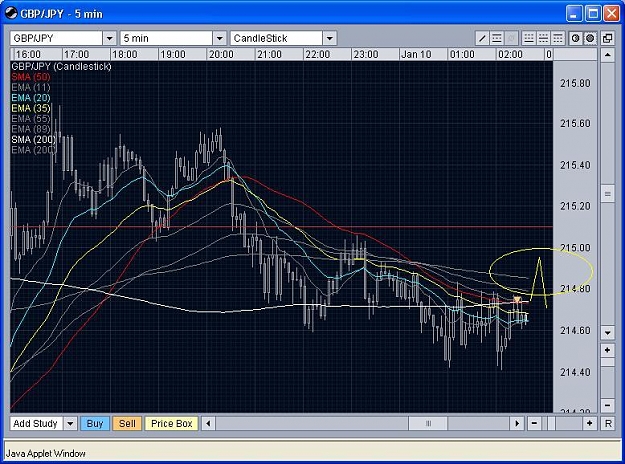The image size is (625, 464).
Task: Click the horizontal scrollbar right arrow
Action: pos(517,423)
